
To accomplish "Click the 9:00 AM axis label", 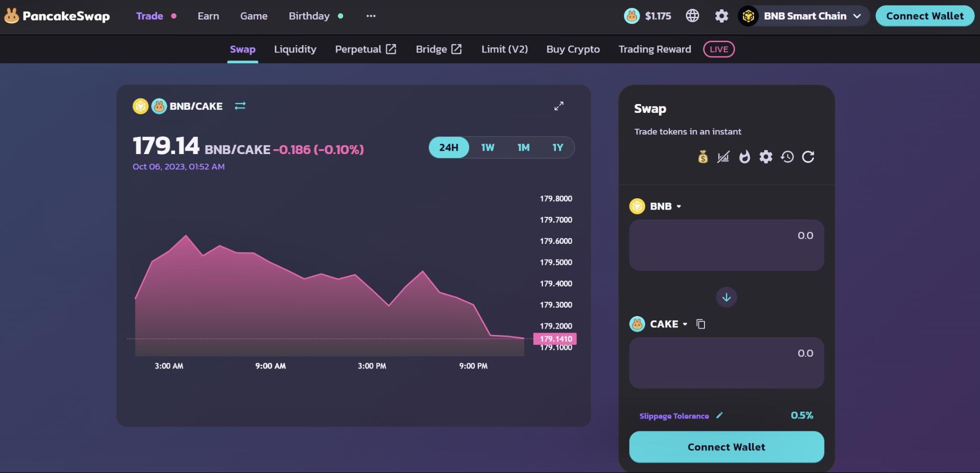I will coord(271,366).
